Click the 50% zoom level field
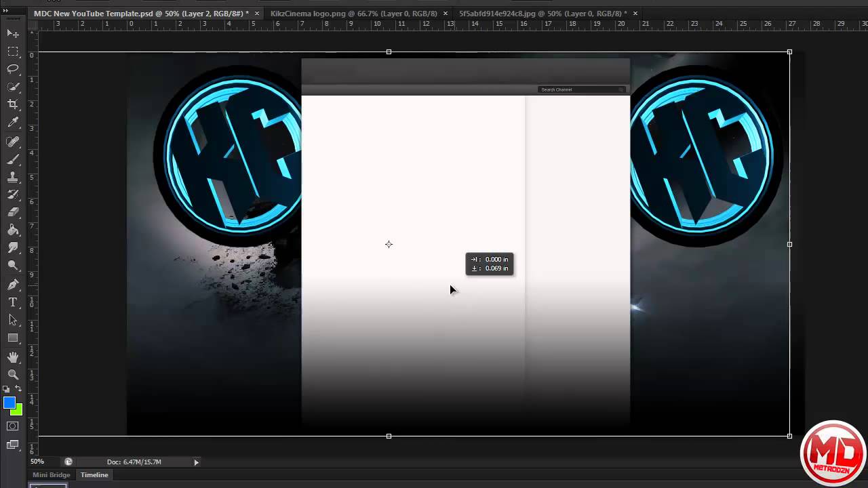The image size is (868, 488). 37,462
